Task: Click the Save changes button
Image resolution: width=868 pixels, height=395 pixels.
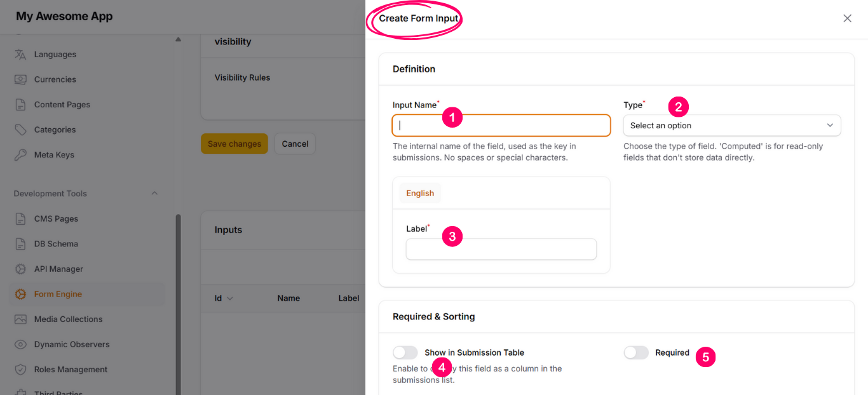Action: click(234, 144)
